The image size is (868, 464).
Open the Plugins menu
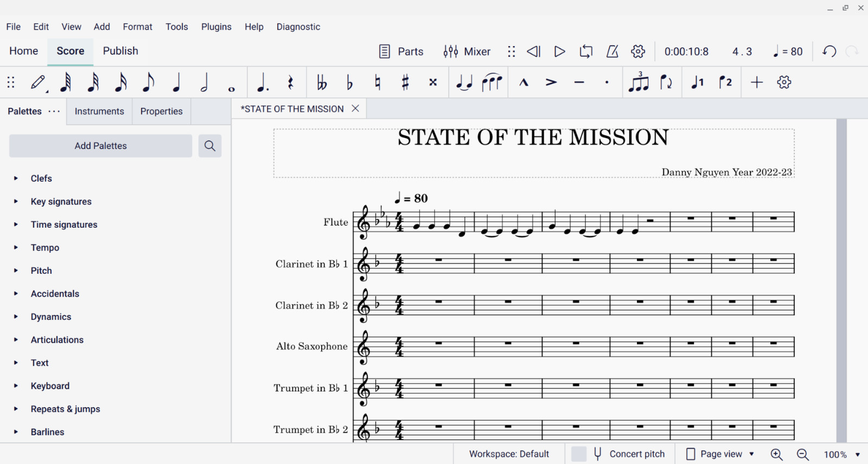coord(216,27)
